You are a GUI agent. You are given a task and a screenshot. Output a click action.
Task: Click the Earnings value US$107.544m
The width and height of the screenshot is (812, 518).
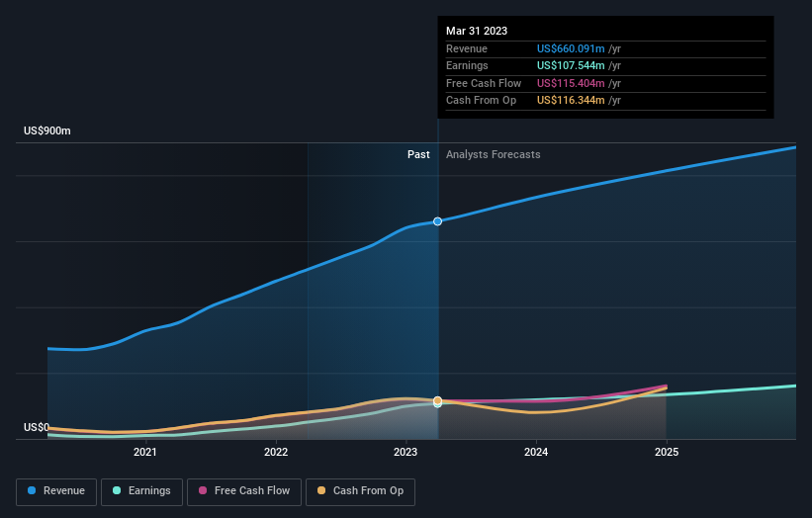coord(571,65)
